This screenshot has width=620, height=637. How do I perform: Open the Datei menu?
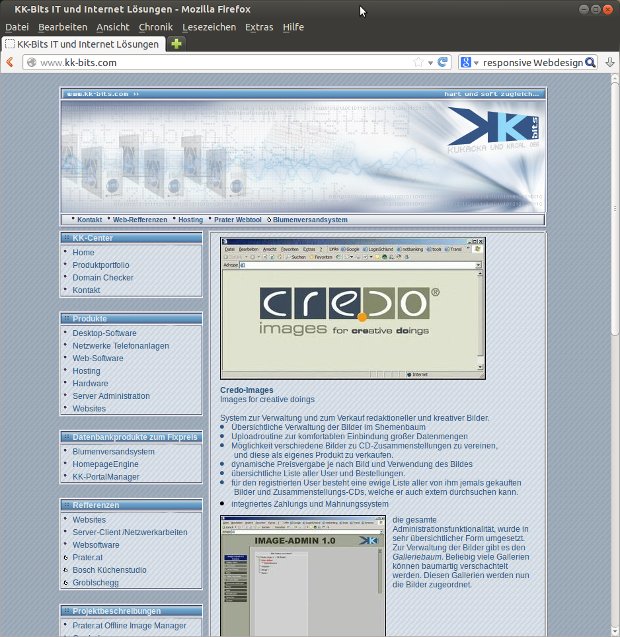pos(17,27)
